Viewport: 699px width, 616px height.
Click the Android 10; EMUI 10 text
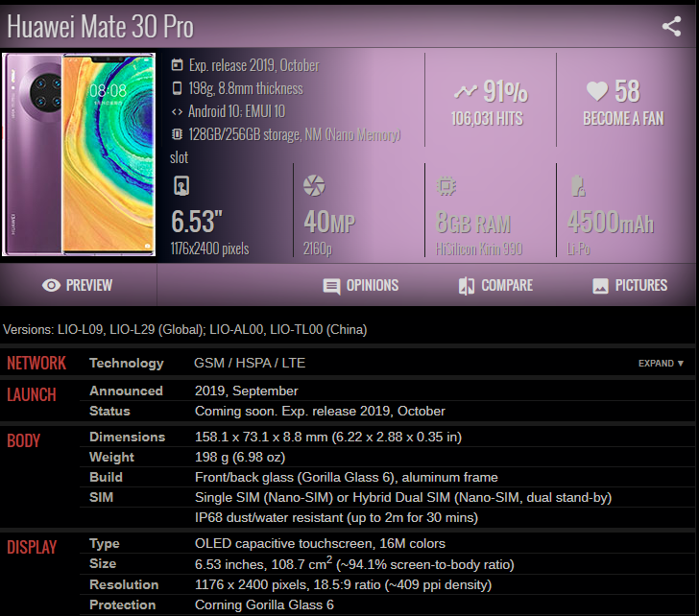click(x=237, y=111)
